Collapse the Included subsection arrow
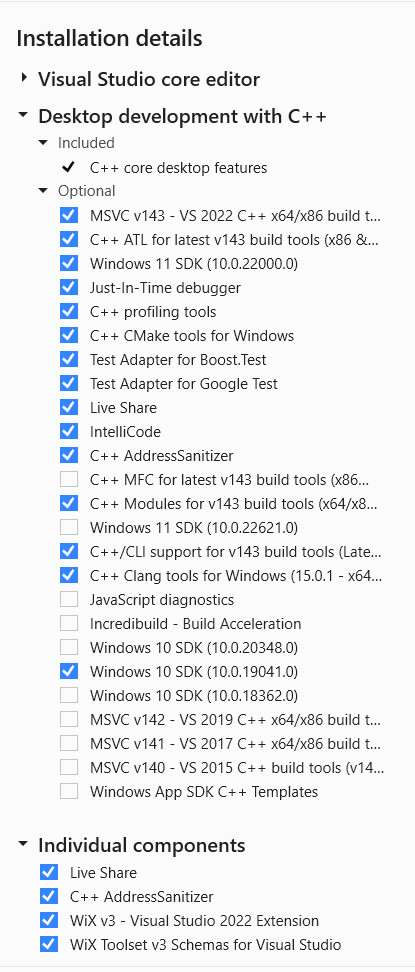Viewport: 415px width, 972px height. click(x=43, y=143)
